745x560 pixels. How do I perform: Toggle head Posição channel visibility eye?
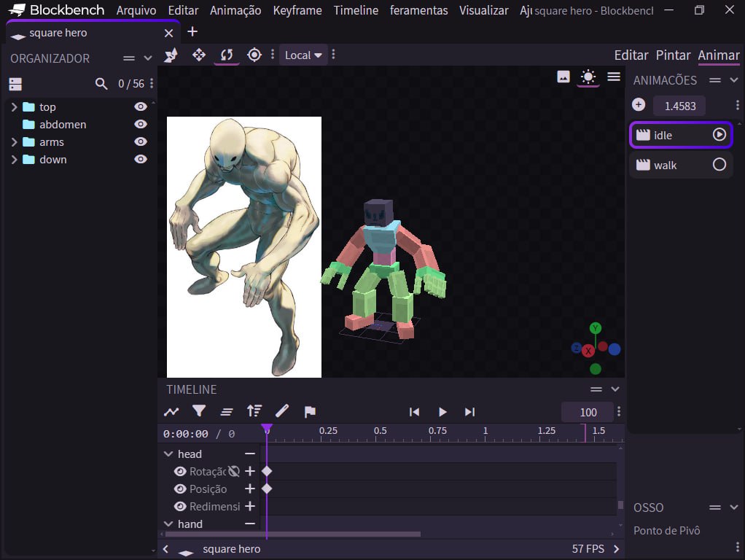pos(180,489)
